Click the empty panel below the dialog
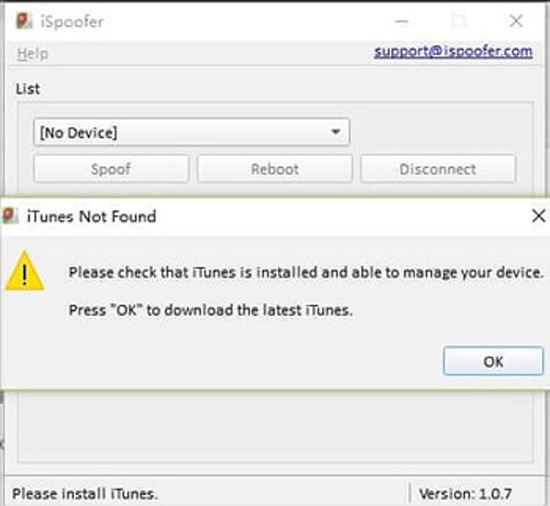 point(275,427)
